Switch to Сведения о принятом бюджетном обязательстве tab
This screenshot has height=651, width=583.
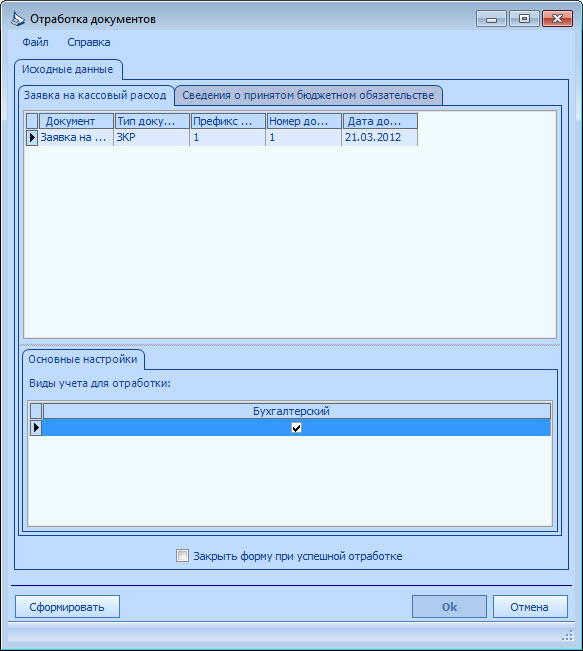coord(308,95)
